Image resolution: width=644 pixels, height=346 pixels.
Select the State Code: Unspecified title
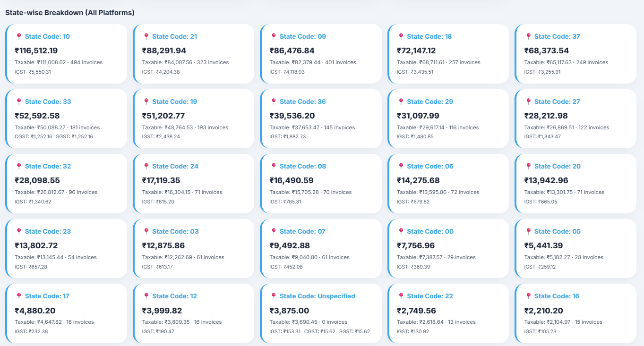317,296
